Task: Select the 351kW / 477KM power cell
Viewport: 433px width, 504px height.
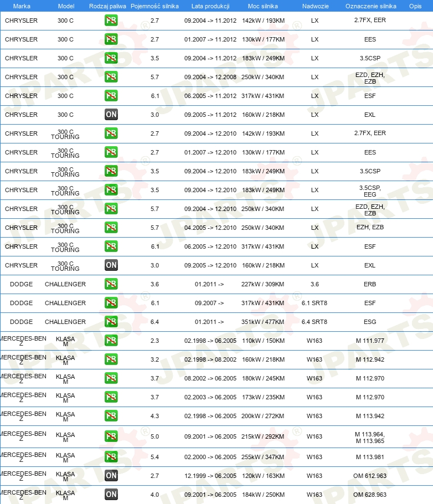Action: pos(262,322)
